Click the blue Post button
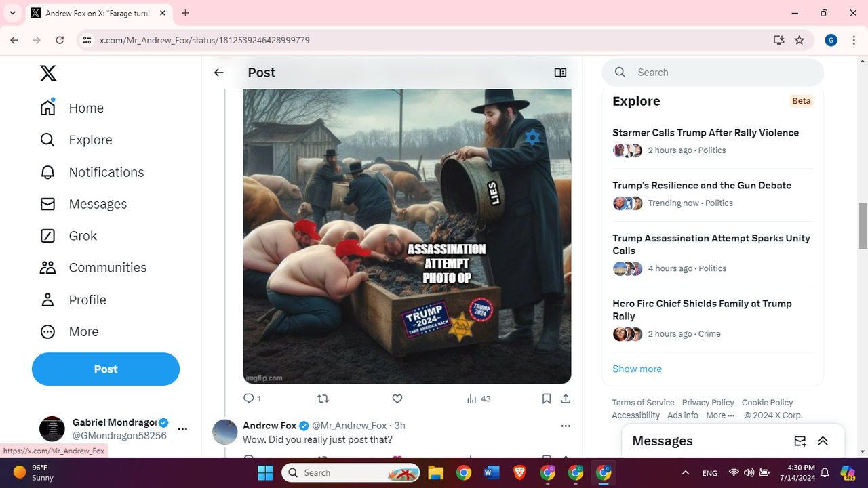The width and height of the screenshot is (868, 488). pos(106,369)
